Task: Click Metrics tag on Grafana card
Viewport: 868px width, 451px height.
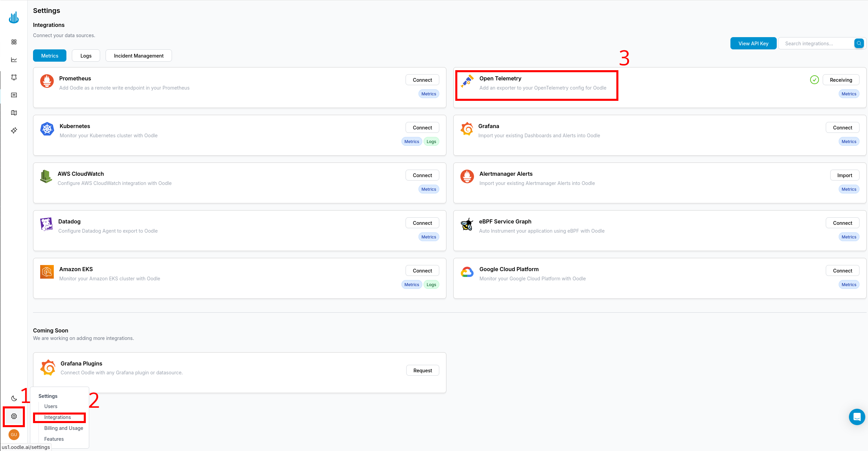Action: pyautogui.click(x=849, y=141)
